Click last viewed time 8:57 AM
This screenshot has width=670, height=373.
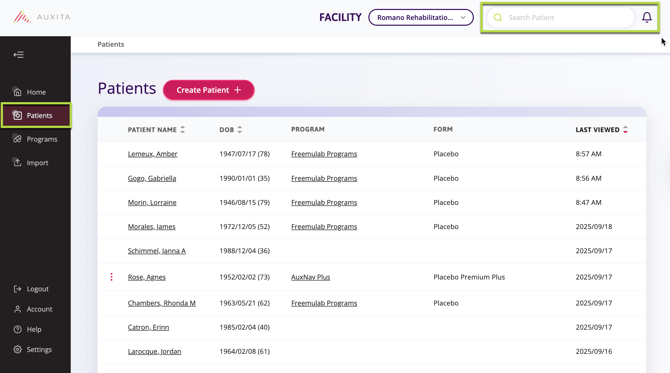point(588,154)
